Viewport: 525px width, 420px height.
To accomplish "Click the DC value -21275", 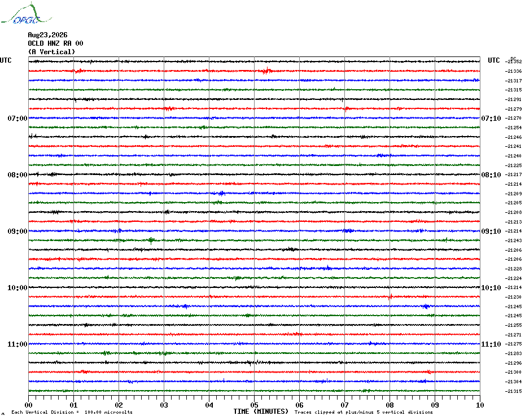I will tap(513, 344).
